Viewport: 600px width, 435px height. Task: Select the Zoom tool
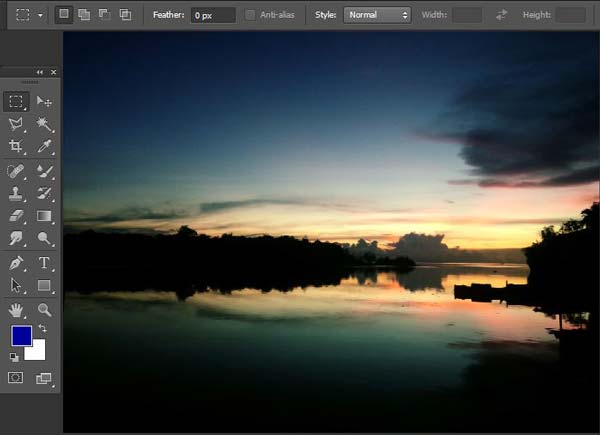click(44, 310)
